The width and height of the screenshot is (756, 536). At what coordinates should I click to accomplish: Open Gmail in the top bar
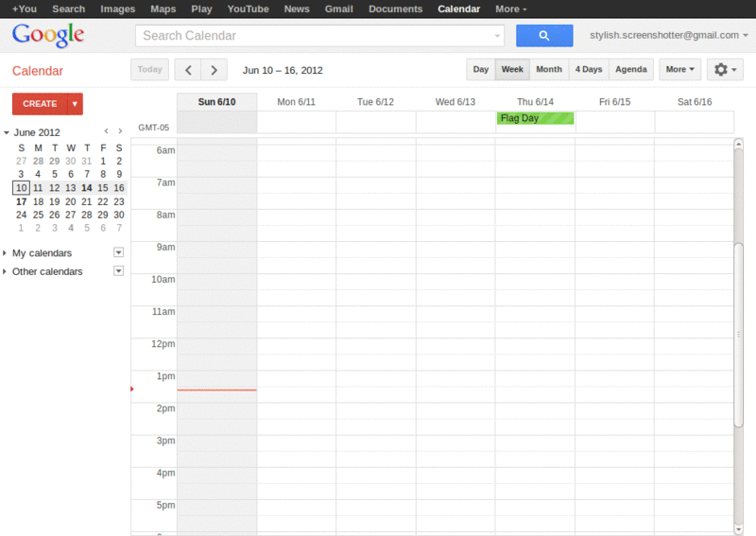(338, 9)
